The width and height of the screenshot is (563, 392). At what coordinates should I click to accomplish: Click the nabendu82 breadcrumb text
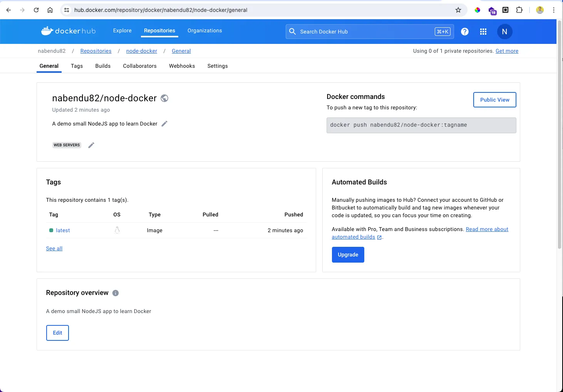pyautogui.click(x=52, y=51)
